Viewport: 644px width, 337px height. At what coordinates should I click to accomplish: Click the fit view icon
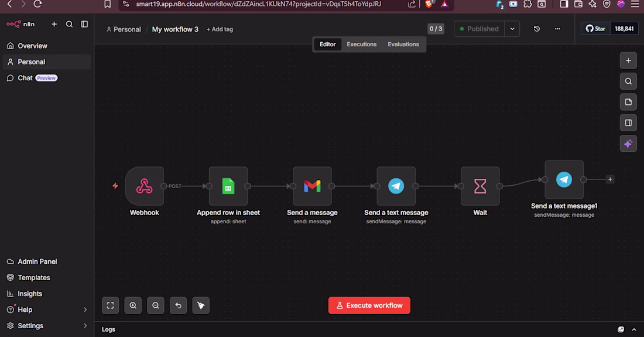point(111,305)
